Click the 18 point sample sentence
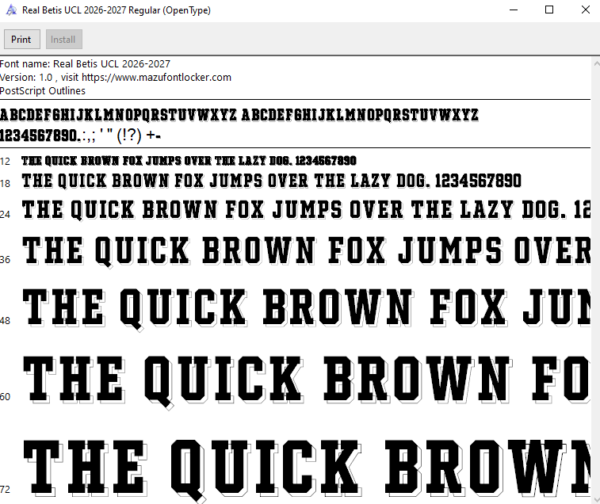This screenshot has height=504, width=600. point(271,181)
